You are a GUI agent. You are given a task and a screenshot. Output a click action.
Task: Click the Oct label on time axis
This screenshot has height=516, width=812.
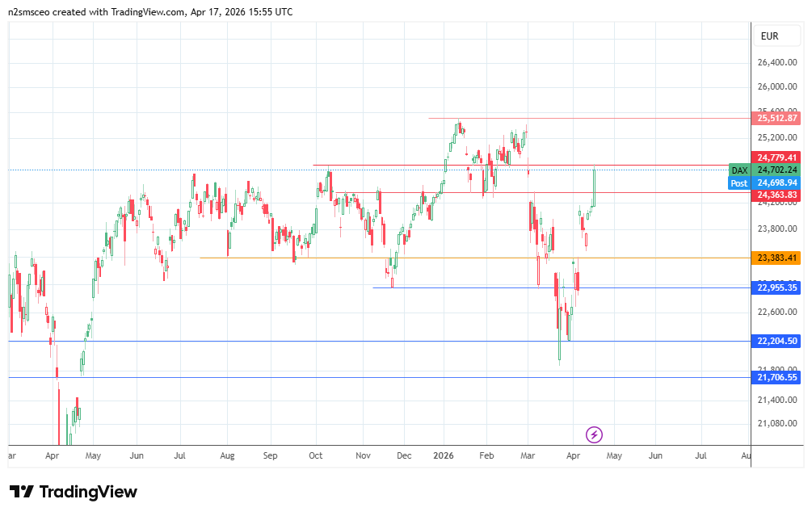tap(316, 455)
